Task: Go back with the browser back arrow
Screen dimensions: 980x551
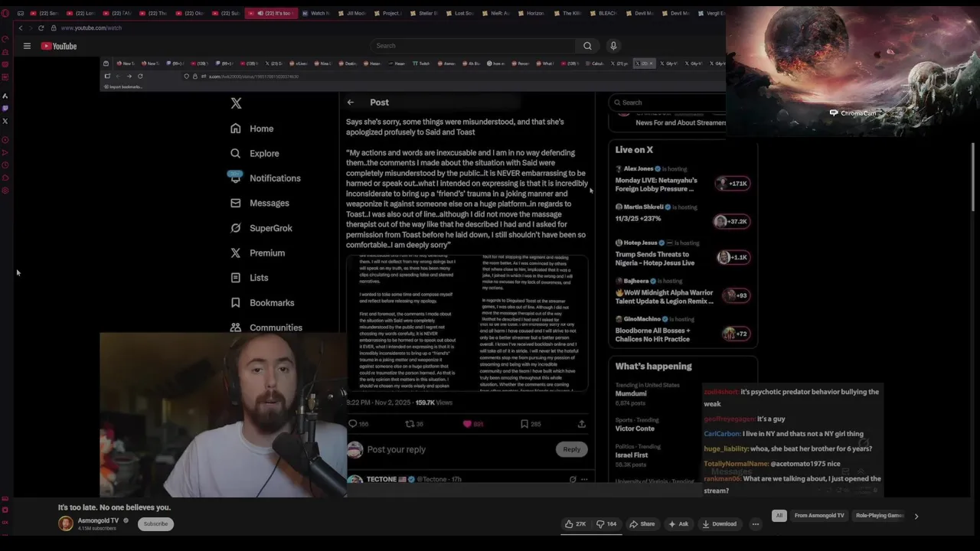Action: tap(21, 28)
